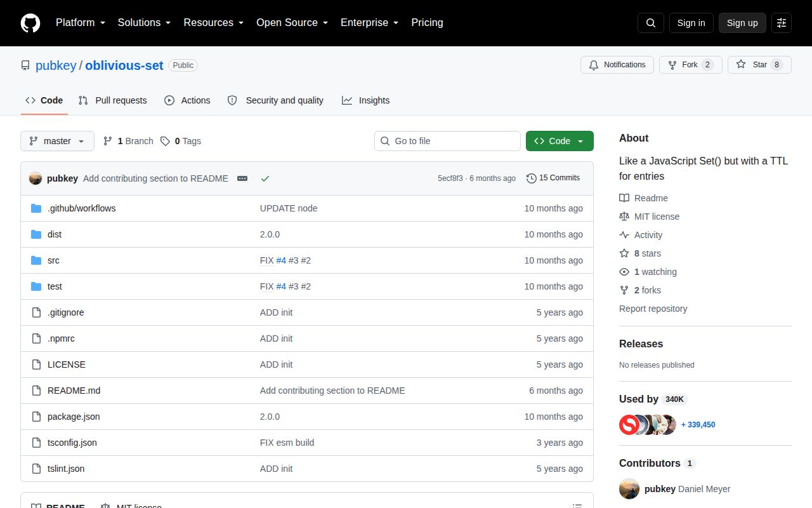Image resolution: width=812 pixels, height=508 pixels.
Task: Open appearance settings icon next to Sign up
Action: pyautogui.click(x=782, y=23)
